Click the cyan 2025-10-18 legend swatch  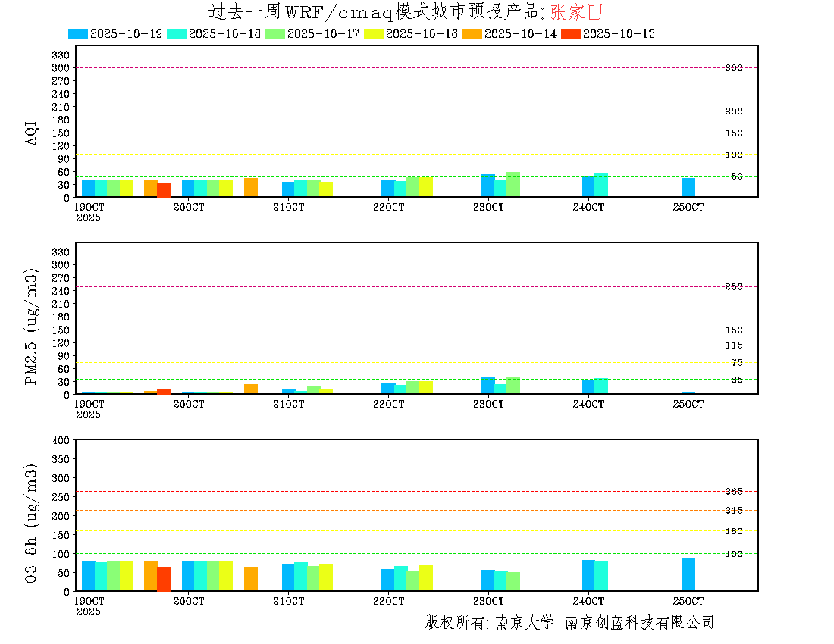[x=176, y=34]
